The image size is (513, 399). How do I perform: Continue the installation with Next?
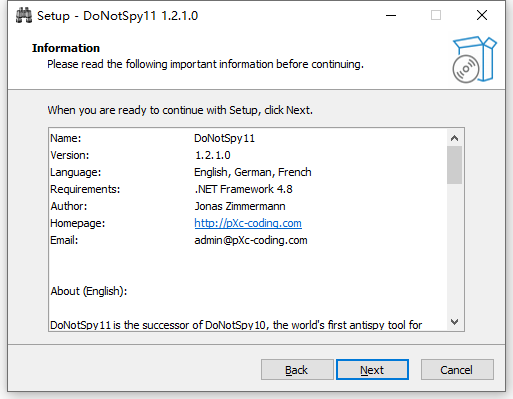point(372,370)
